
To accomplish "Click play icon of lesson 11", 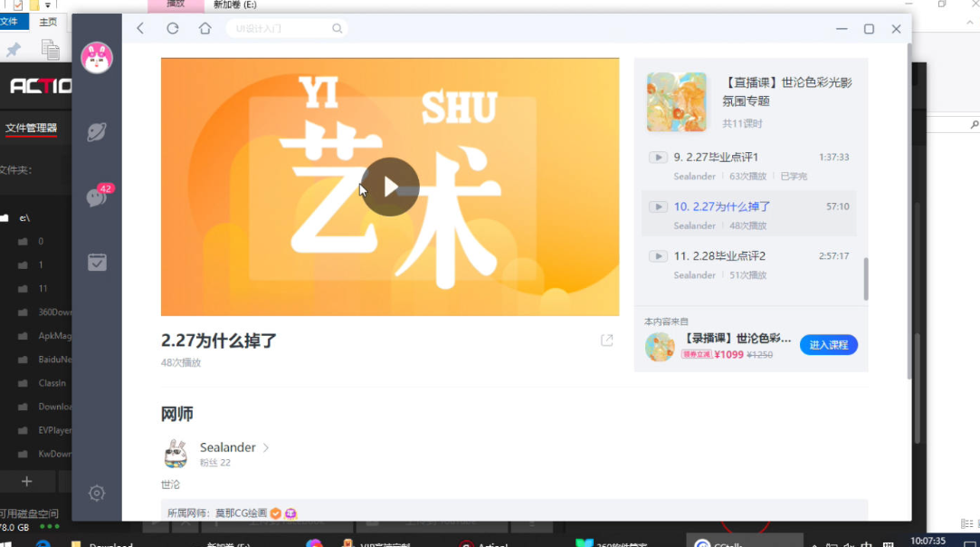I will (x=658, y=256).
